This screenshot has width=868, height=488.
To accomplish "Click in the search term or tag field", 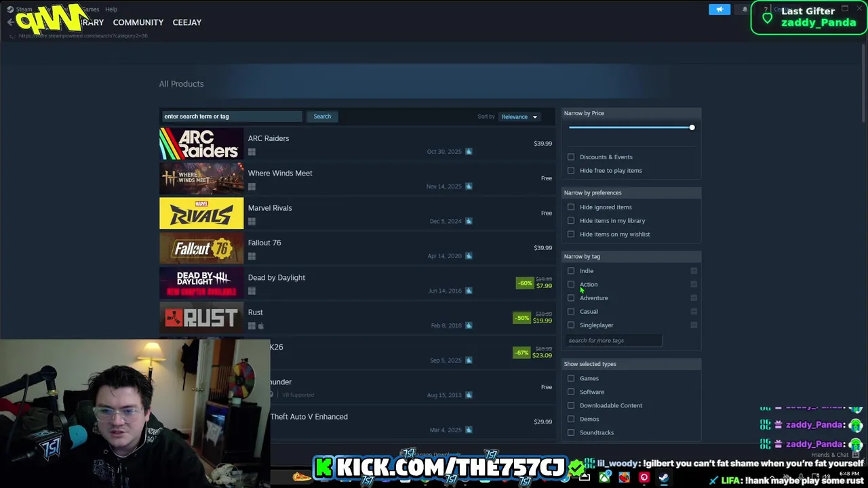I will 231,117.
